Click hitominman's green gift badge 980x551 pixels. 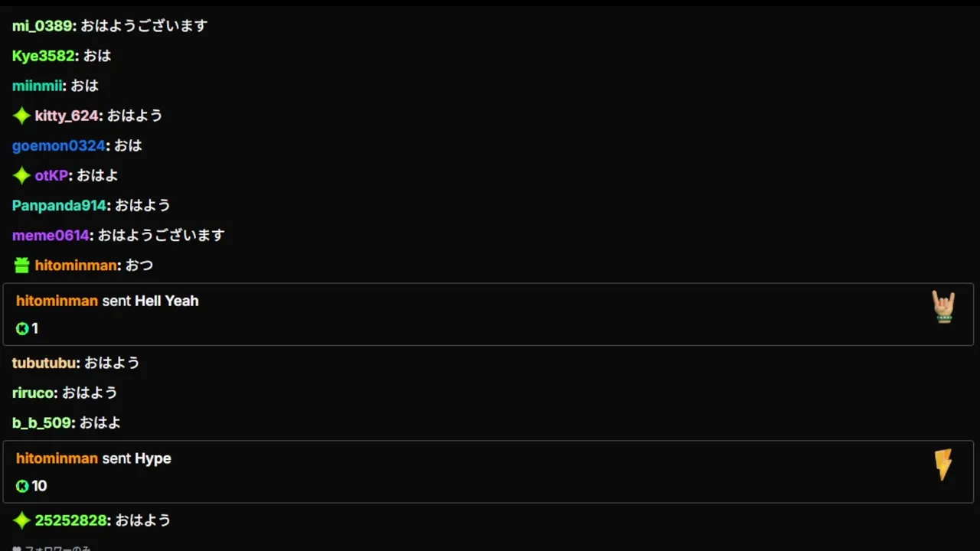pyautogui.click(x=21, y=266)
